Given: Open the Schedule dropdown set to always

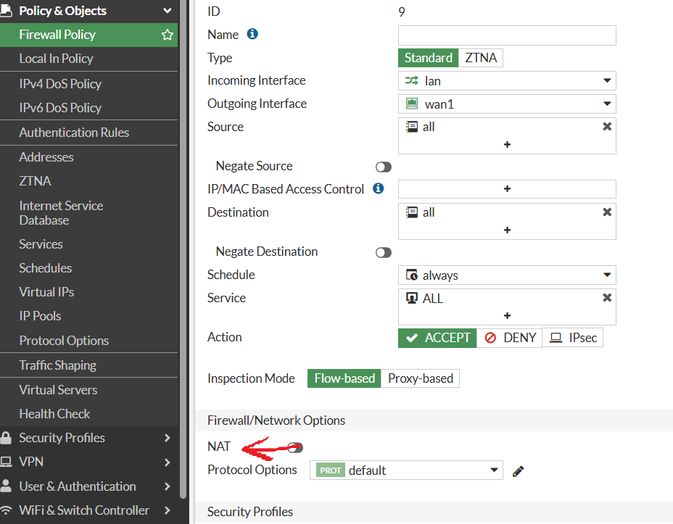Looking at the screenshot, I should click(507, 275).
